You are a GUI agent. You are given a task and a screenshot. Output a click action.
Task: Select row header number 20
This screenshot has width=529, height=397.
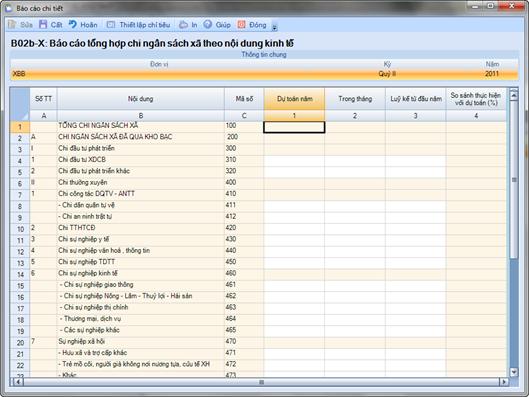point(20,343)
